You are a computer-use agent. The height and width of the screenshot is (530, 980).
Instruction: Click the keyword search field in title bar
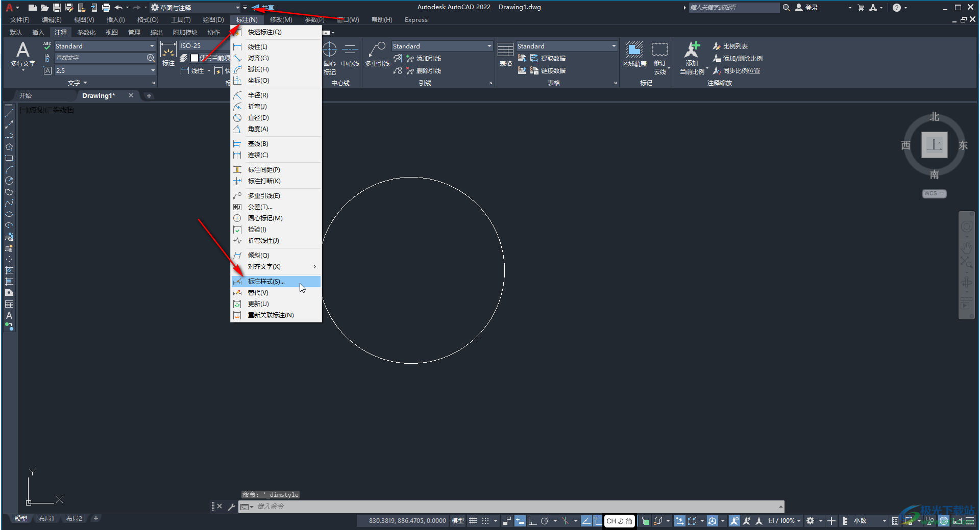pyautogui.click(x=734, y=8)
